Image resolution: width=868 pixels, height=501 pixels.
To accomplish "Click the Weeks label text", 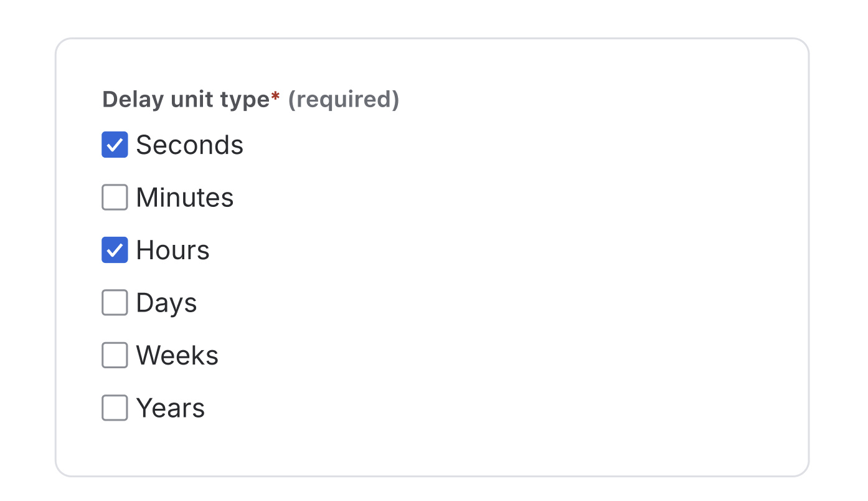I will (177, 355).
